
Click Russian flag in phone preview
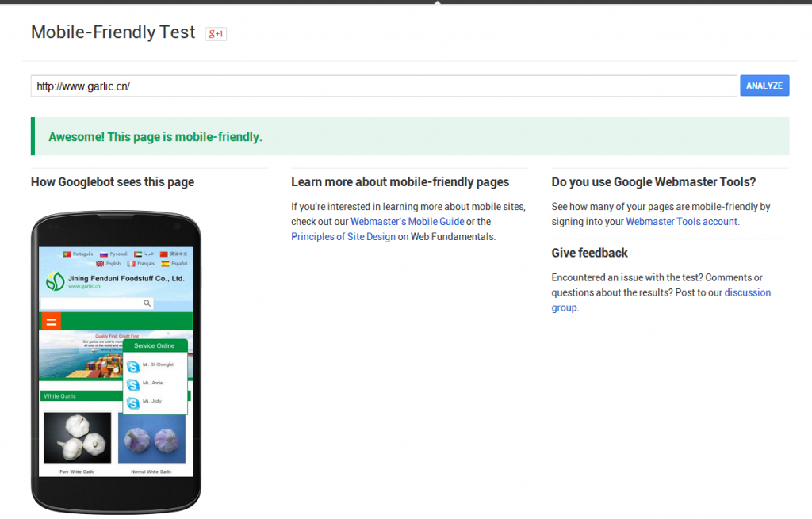tap(104, 254)
